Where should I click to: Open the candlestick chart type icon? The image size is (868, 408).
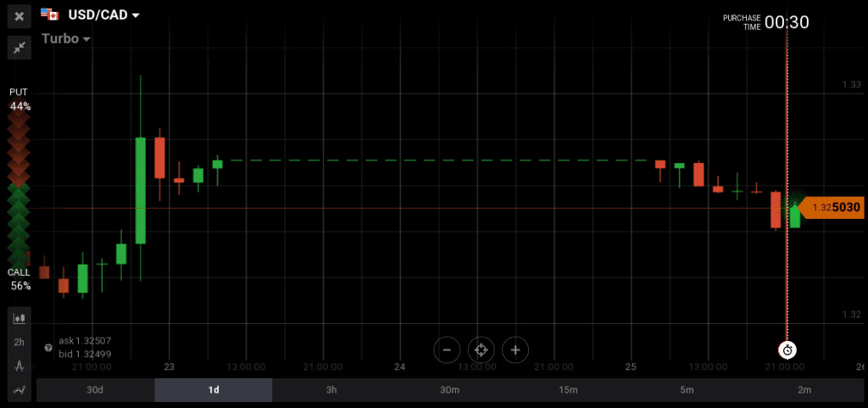[19, 318]
